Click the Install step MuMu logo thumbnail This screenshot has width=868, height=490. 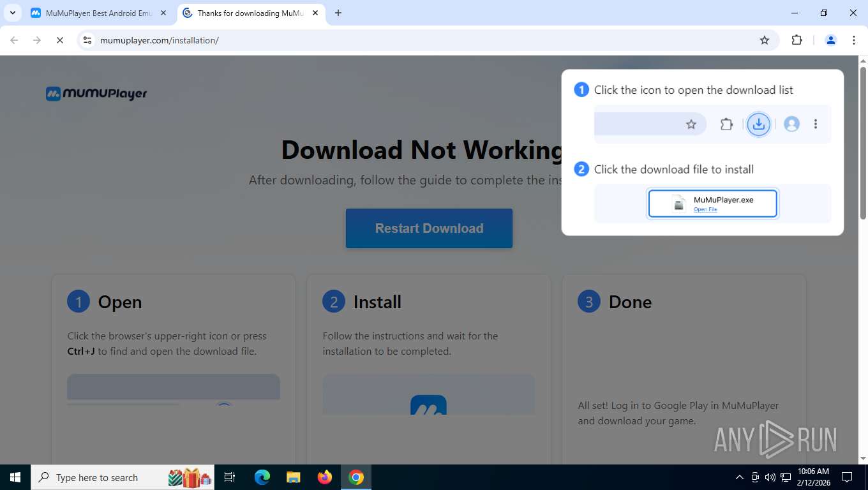(x=429, y=394)
